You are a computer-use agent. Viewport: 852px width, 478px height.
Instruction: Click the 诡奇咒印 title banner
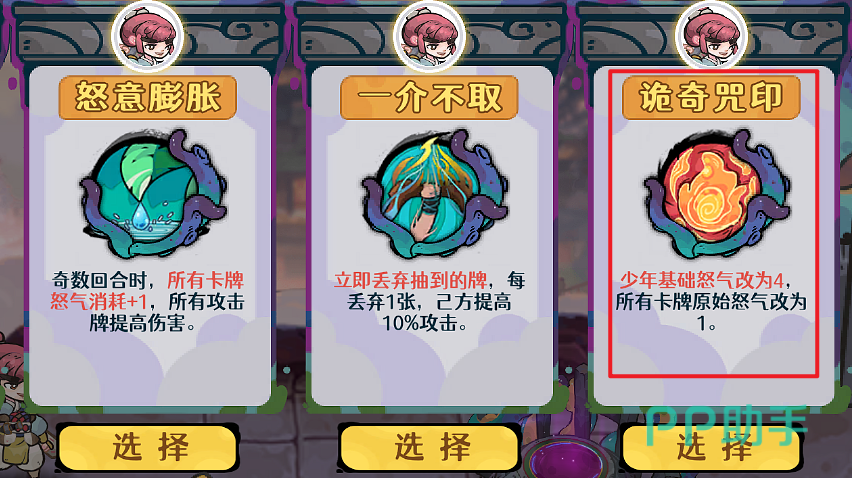coord(711,97)
